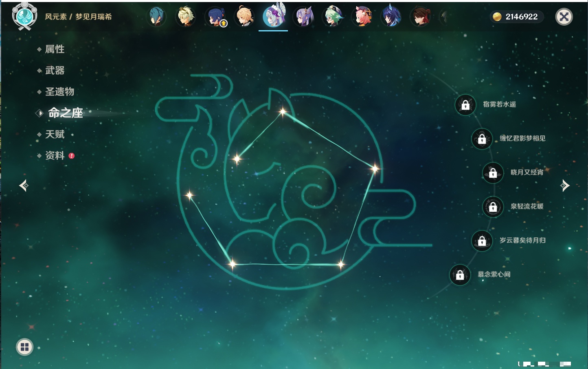Select the highlighted 梦见月瑞希 portrait
Viewport: 588px width, 369px height.
274,15
